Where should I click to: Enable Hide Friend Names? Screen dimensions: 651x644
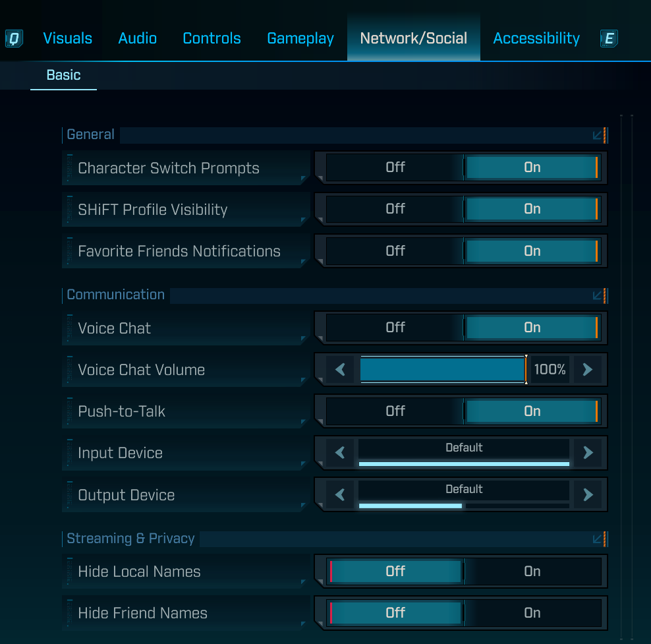coord(532,613)
